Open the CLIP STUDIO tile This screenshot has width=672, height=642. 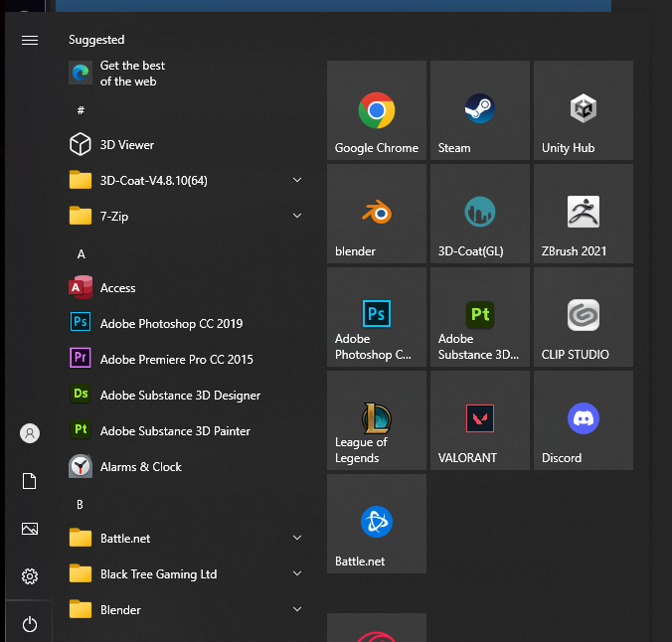click(x=583, y=317)
